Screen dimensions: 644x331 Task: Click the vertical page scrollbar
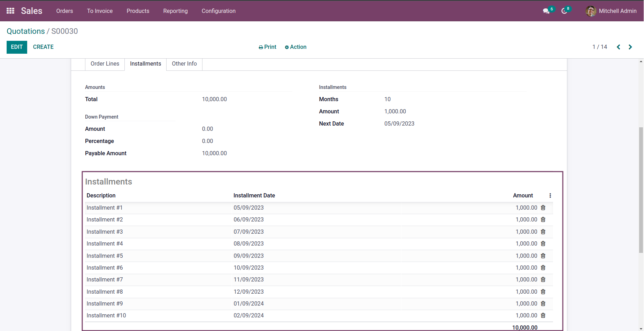(641, 190)
